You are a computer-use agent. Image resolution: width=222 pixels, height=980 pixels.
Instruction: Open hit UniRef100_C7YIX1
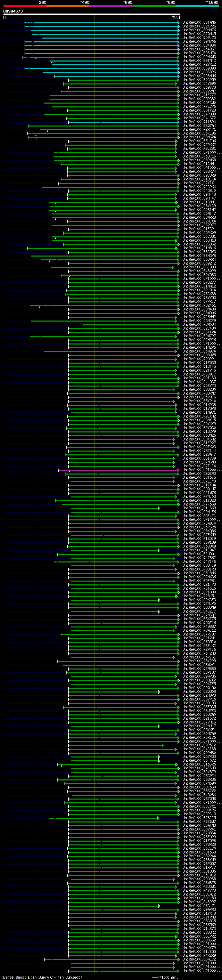point(199,183)
